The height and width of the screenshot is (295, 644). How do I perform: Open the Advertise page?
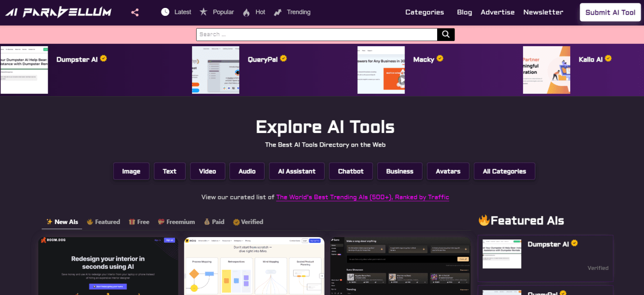click(497, 12)
